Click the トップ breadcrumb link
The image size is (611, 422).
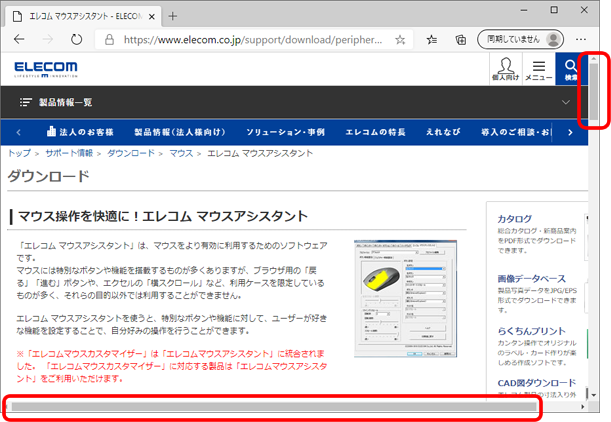(19, 153)
